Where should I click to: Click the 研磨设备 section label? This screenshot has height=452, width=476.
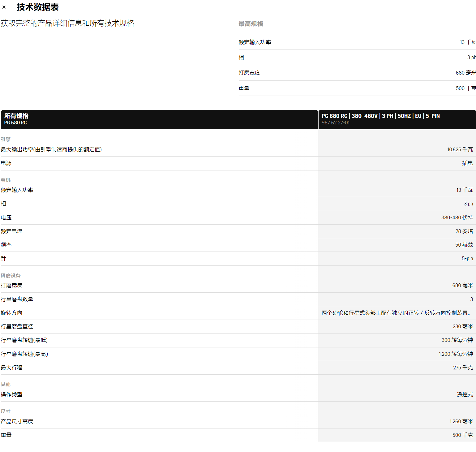tap(11, 276)
